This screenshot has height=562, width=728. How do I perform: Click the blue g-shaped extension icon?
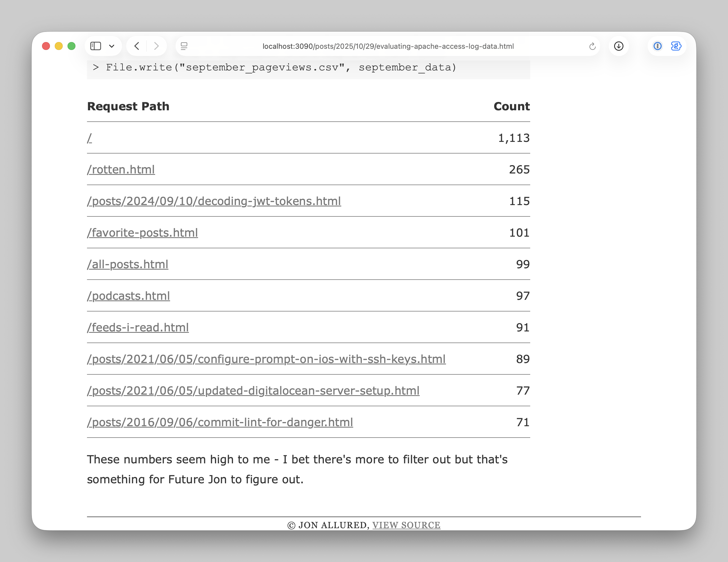click(x=676, y=46)
